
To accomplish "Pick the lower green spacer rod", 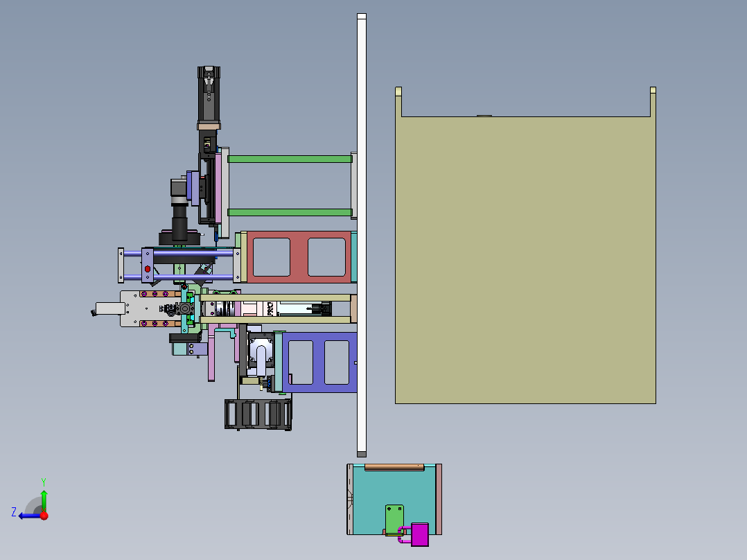I will pos(290,213).
